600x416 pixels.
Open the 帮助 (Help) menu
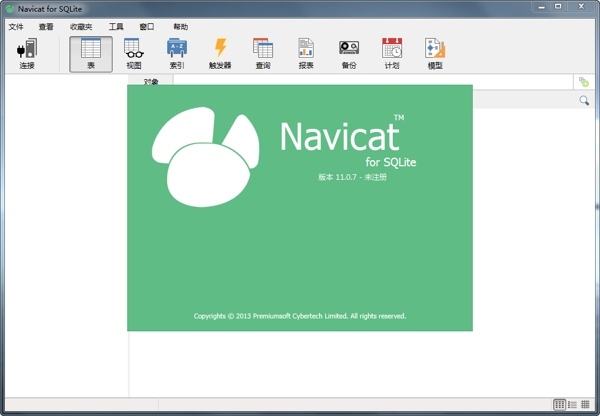(181, 27)
